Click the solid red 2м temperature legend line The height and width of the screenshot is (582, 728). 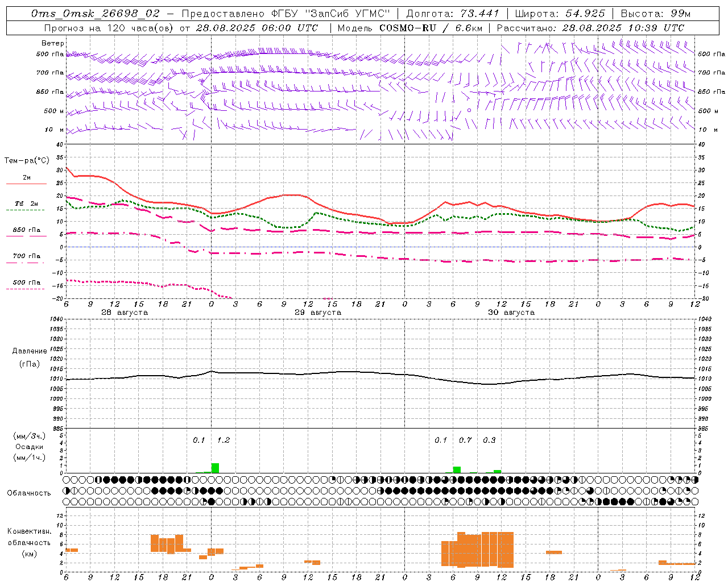[x=26, y=184]
